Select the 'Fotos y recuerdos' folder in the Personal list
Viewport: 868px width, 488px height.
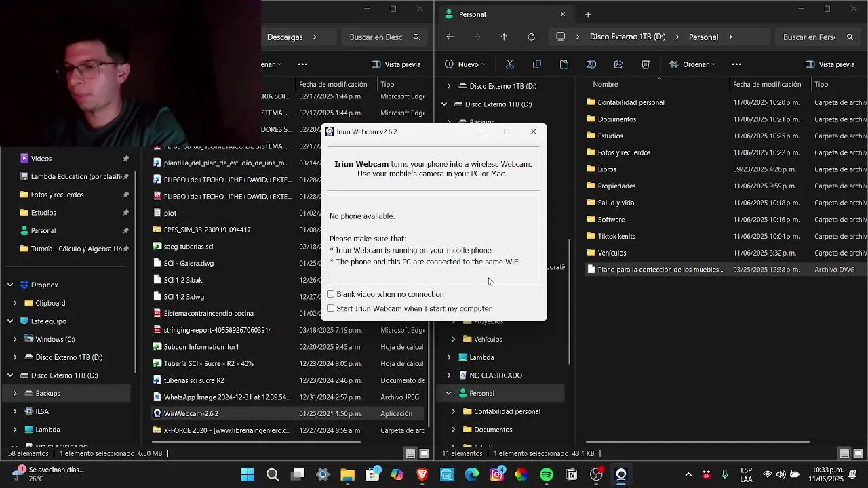point(624,152)
